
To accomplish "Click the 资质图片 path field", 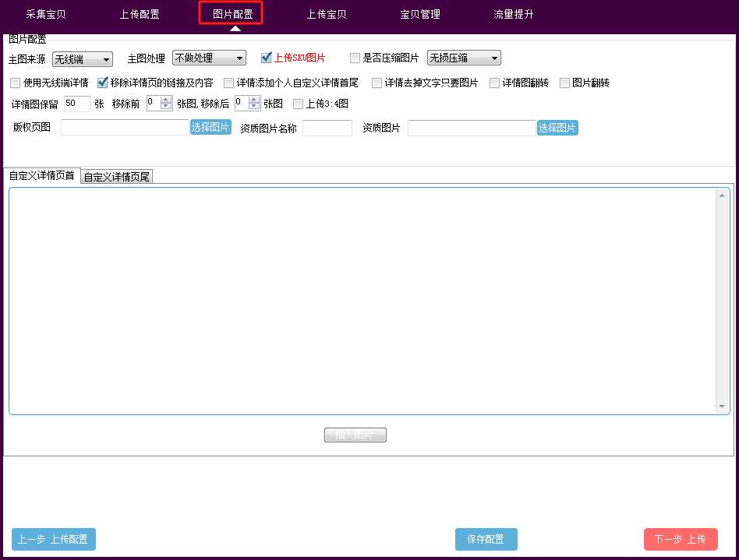I will [x=472, y=128].
